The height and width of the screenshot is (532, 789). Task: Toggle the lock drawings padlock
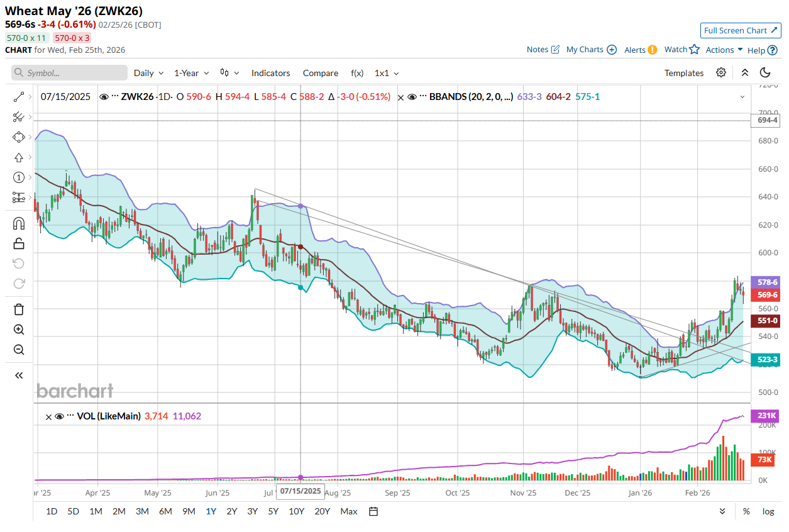(x=18, y=243)
